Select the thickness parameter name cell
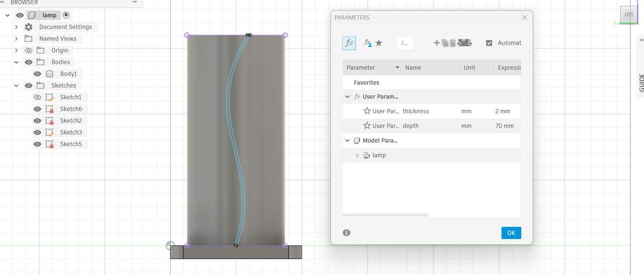The height and width of the screenshot is (275, 644). tap(430, 111)
